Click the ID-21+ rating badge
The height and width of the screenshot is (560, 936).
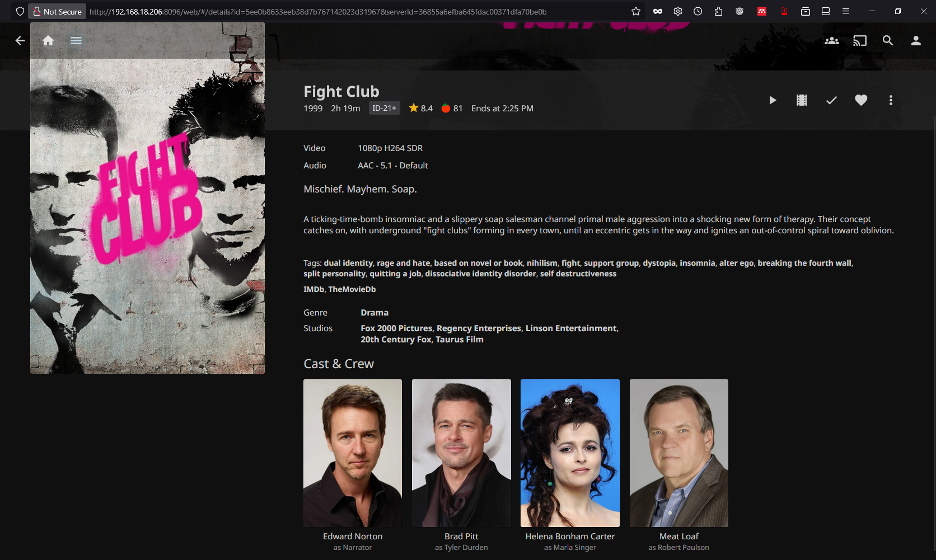(385, 108)
